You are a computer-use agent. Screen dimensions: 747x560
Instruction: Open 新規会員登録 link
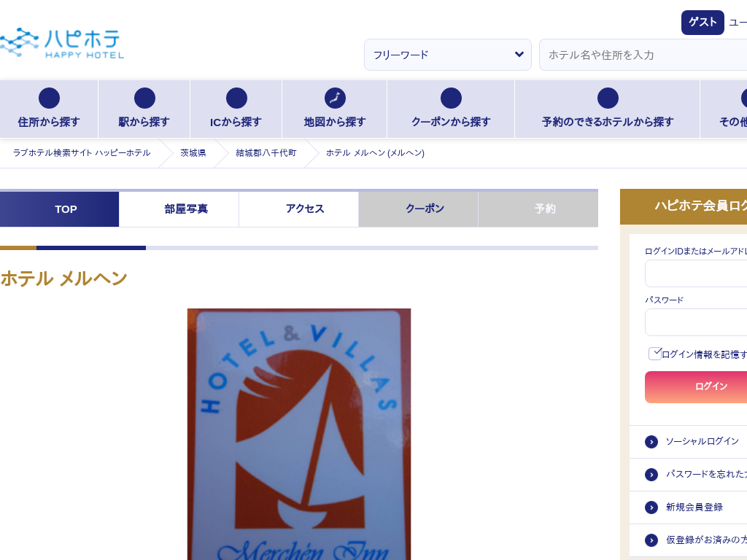(x=694, y=507)
